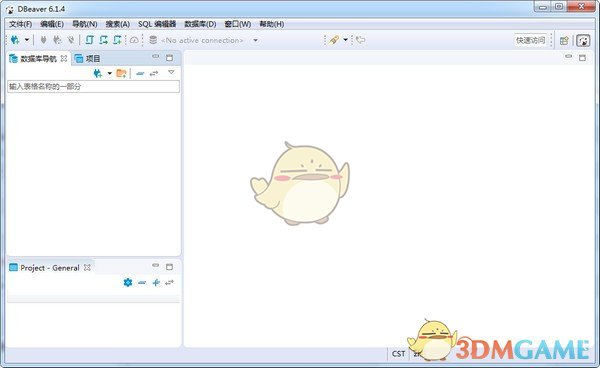600x368 pixels.
Task: Open dropdown arrow beside main toolbar New Connection
Action: (27, 40)
